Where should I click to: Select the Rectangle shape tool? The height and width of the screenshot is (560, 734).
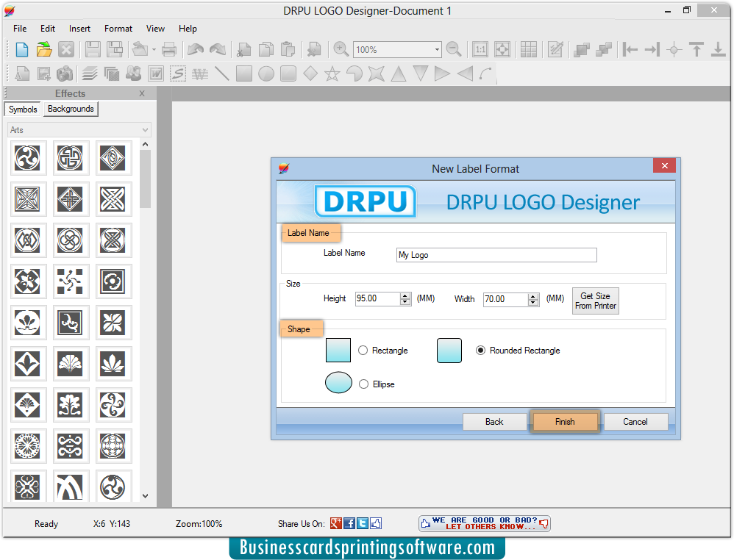(244, 73)
